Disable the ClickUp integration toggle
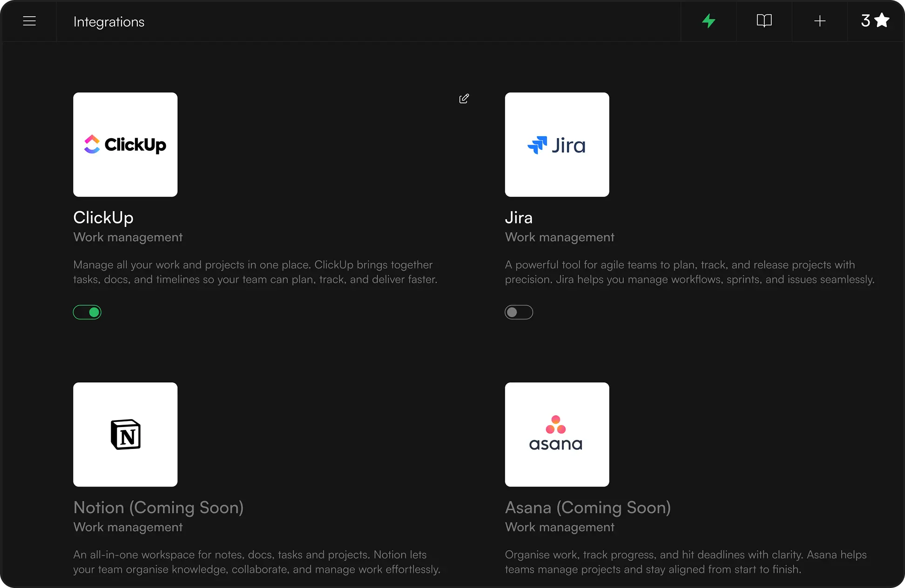The width and height of the screenshot is (905, 588). [87, 312]
